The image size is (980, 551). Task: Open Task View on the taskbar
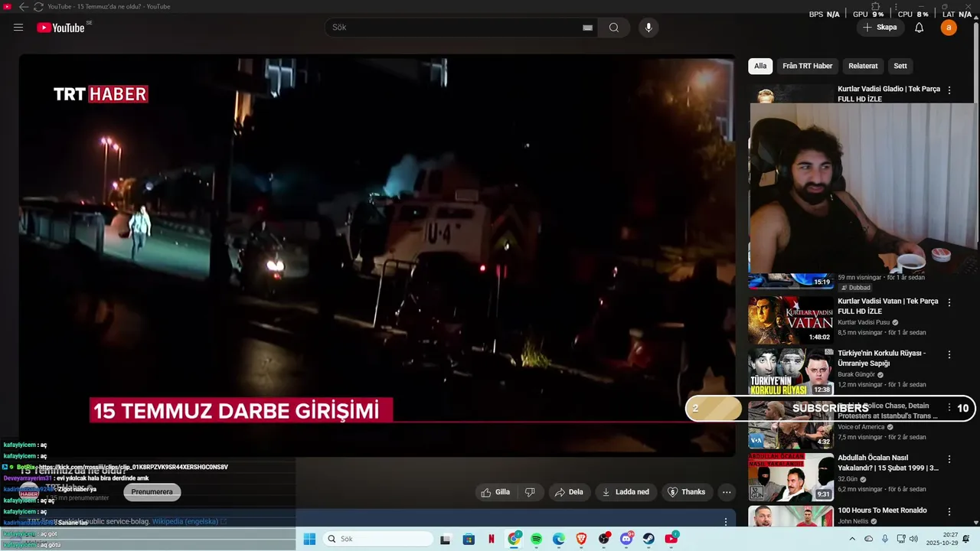click(x=446, y=539)
